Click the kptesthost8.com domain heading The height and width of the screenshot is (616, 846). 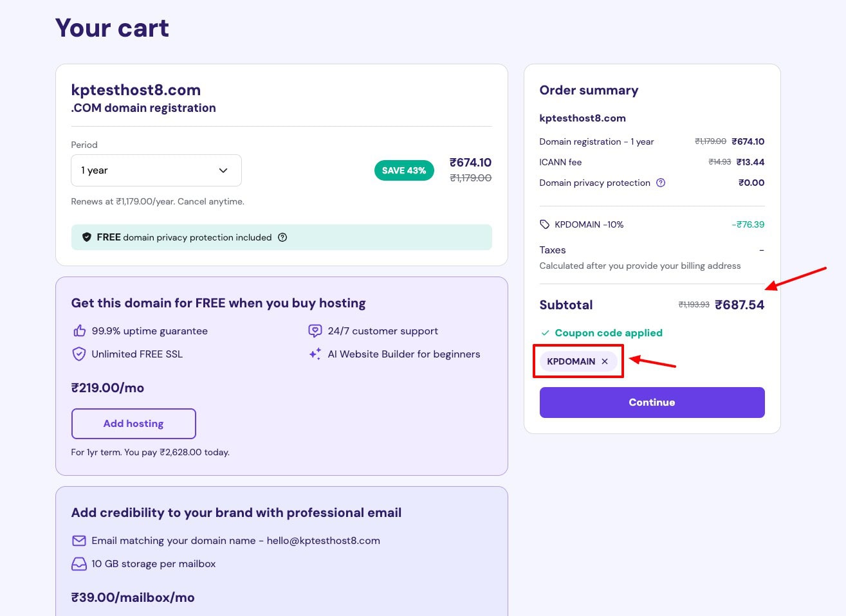coord(136,90)
